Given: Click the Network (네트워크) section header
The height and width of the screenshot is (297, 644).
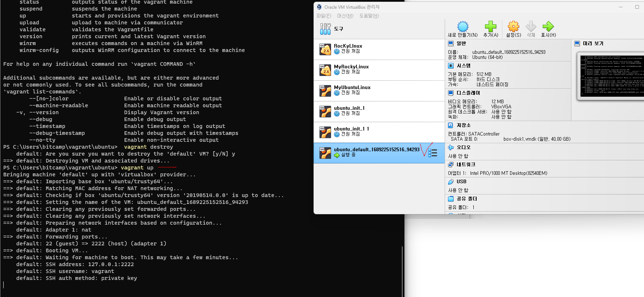Looking at the screenshot, I should click(466, 165).
